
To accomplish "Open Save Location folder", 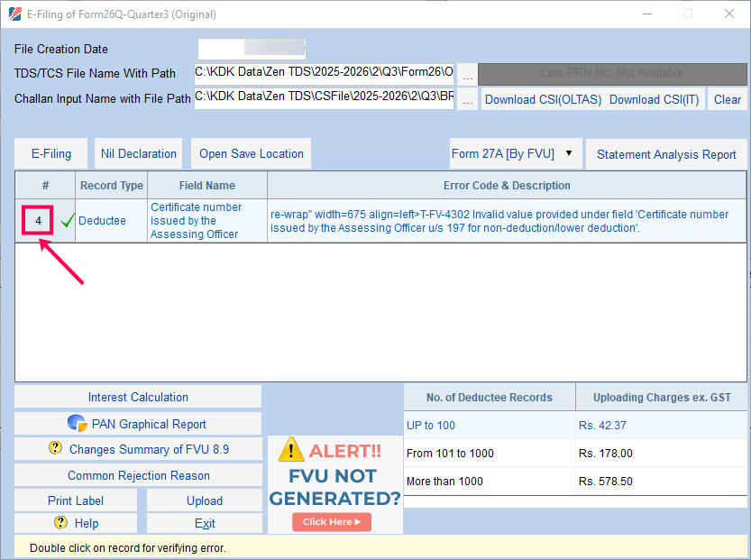I will point(251,154).
